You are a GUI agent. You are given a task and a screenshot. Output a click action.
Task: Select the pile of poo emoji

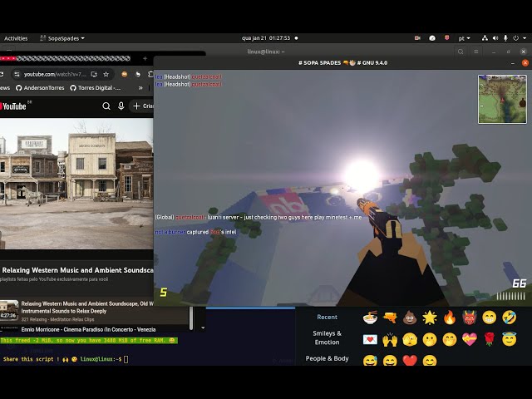click(x=409, y=318)
